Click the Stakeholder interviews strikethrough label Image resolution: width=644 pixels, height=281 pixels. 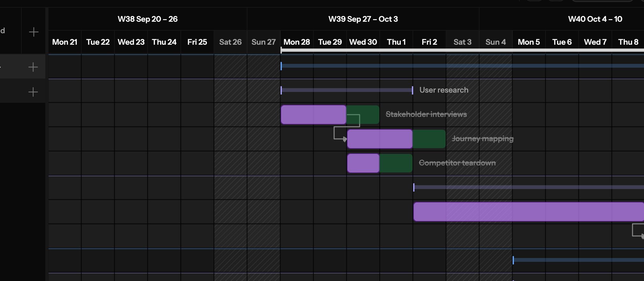[x=426, y=114]
